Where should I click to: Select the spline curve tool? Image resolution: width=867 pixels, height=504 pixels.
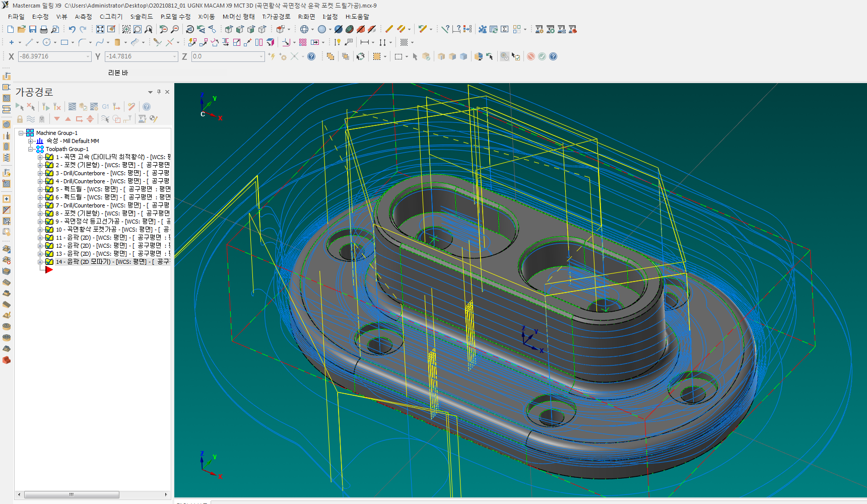click(x=100, y=42)
